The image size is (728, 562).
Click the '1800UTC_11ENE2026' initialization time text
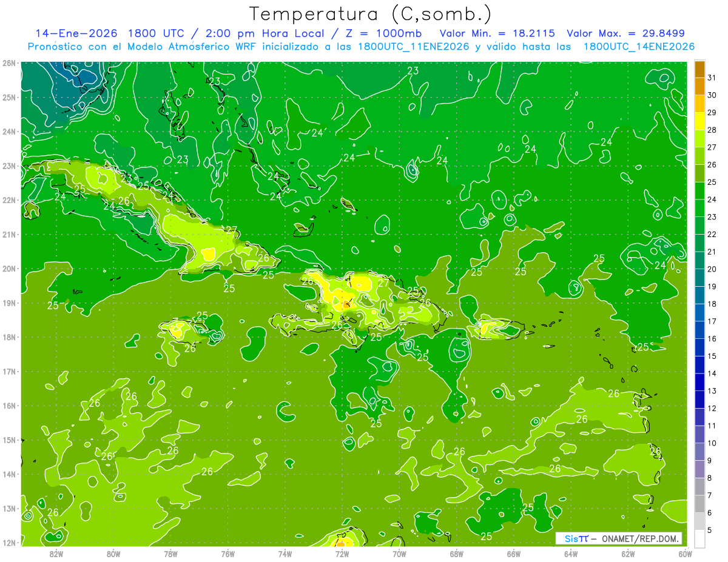pyautogui.click(x=414, y=47)
